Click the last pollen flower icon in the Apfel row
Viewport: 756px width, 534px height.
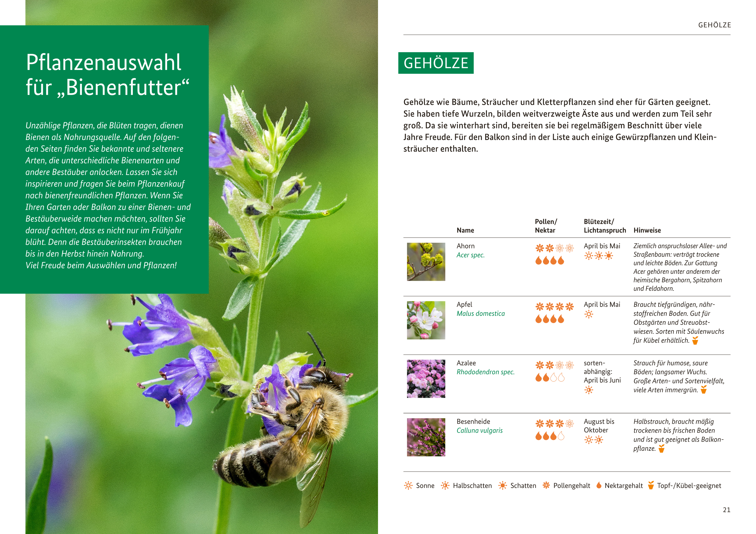click(570, 307)
